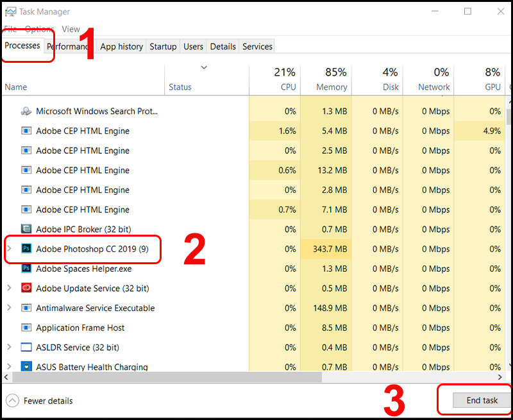Image resolution: width=513 pixels, height=420 pixels.
Task: Click the Adobe Photoshop CC 2019 icon
Action: pyautogui.click(x=26, y=249)
